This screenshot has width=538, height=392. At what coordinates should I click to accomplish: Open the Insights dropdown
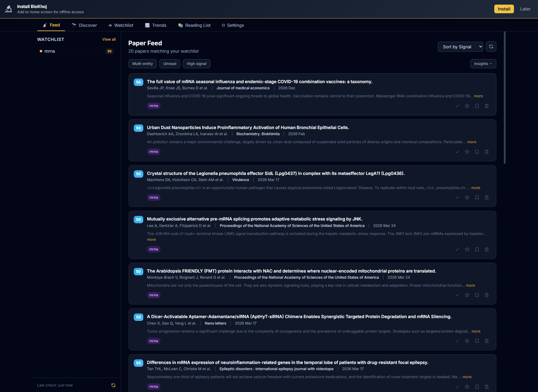[x=483, y=64]
